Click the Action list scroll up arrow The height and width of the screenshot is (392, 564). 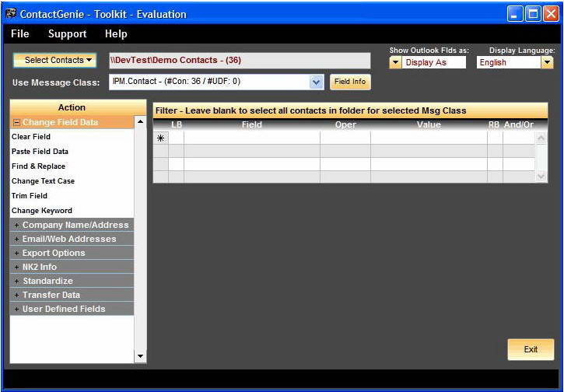(x=140, y=122)
